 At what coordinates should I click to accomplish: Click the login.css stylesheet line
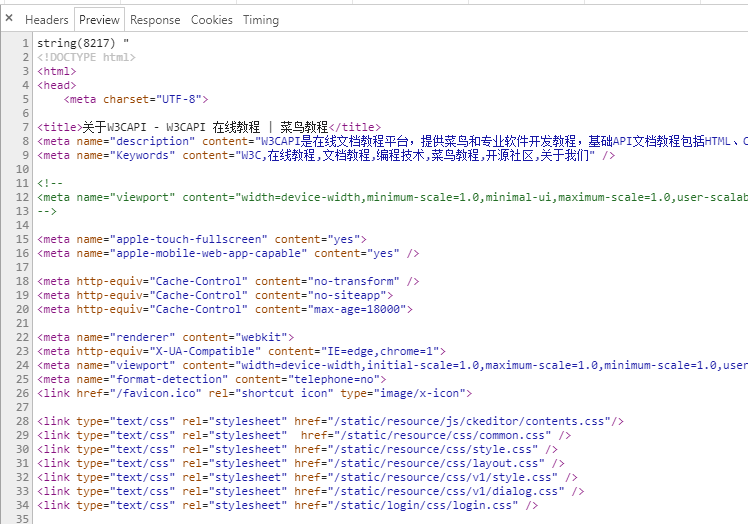coord(288,505)
